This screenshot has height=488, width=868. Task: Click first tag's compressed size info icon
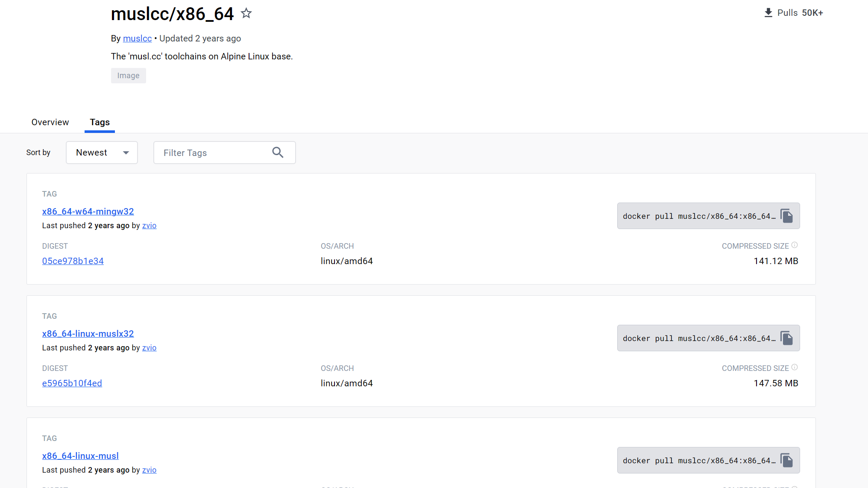point(795,245)
